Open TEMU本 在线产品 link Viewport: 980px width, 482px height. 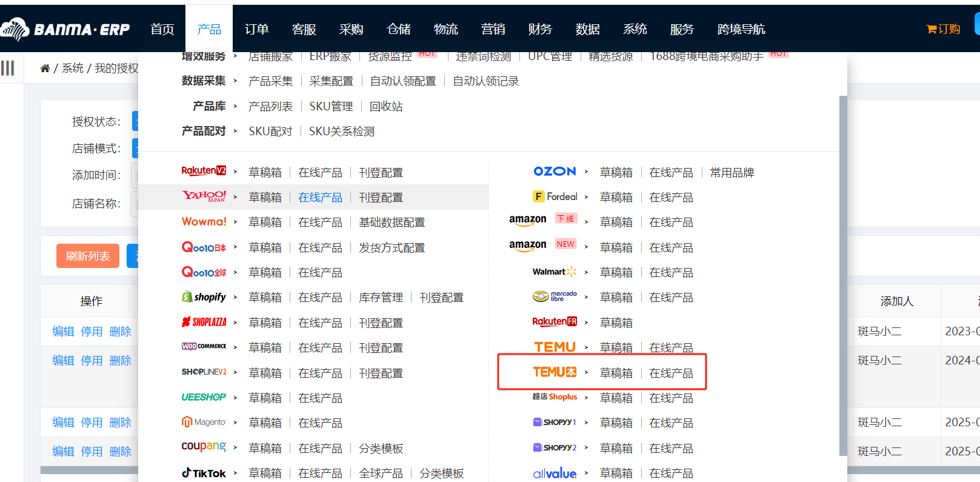(x=671, y=373)
